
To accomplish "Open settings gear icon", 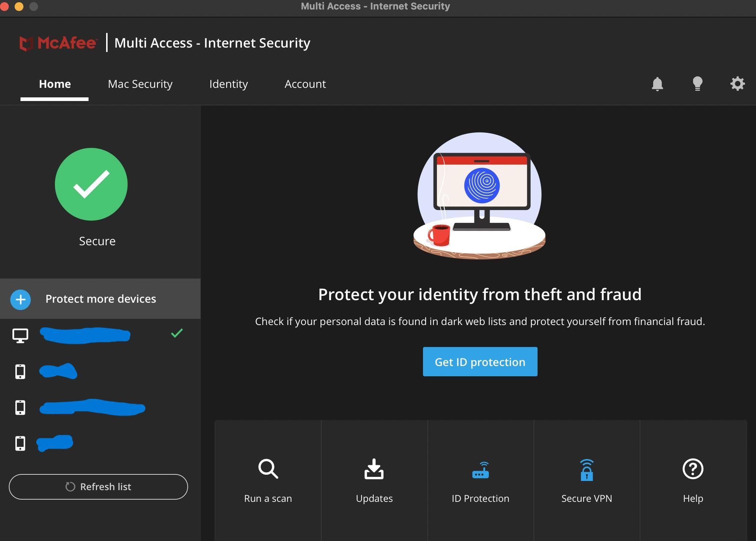I will [737, 84].
